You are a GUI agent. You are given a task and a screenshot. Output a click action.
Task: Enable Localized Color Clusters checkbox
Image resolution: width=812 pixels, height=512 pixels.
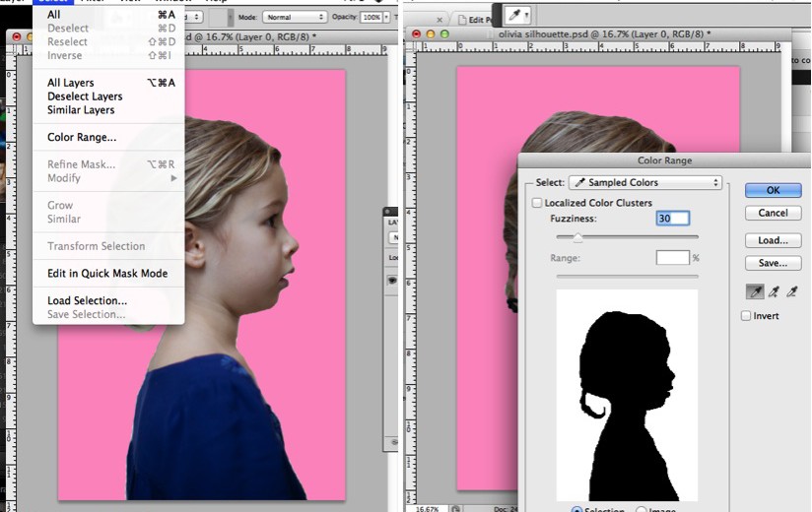tap(537, 203)
